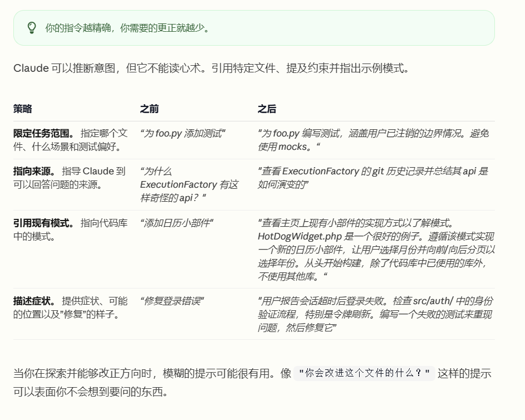The image size is (525, 420).
Task: Click the '为 foo.py 添加测试' before example
Action: click(183, 134)
